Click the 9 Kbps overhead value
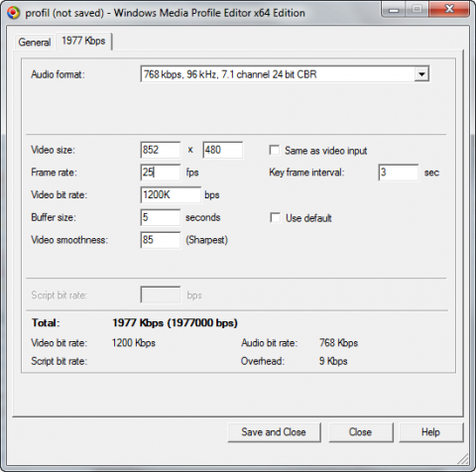The width and height of the screenshot is (476, 472). [x=333, y=361]
